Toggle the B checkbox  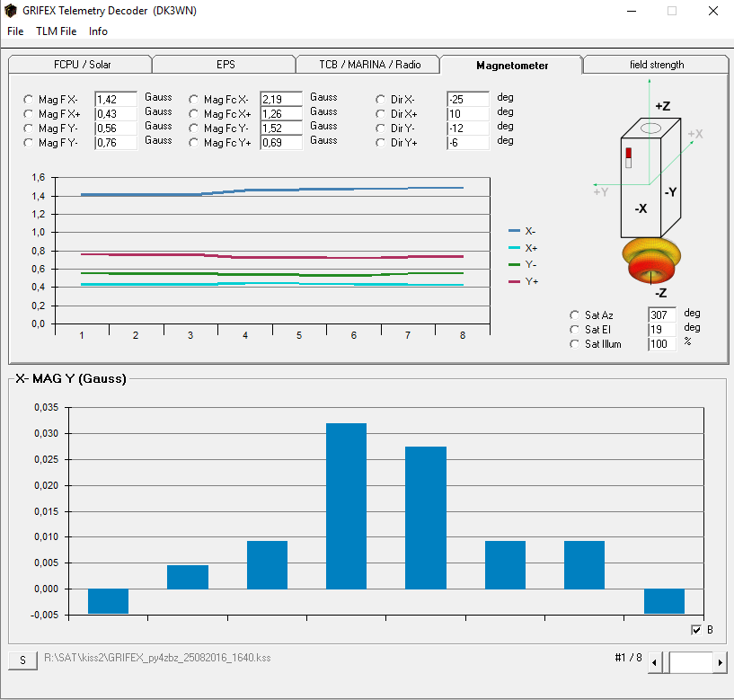tap(696, 630)
